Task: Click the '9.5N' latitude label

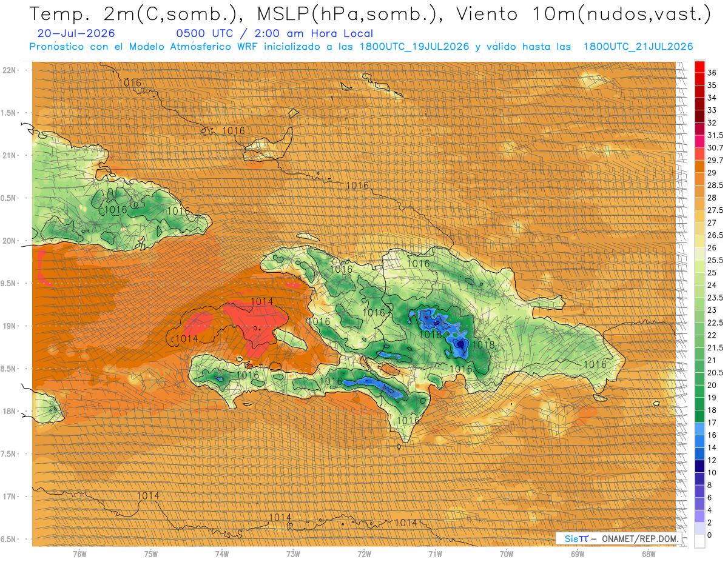Action: (9, 283)
